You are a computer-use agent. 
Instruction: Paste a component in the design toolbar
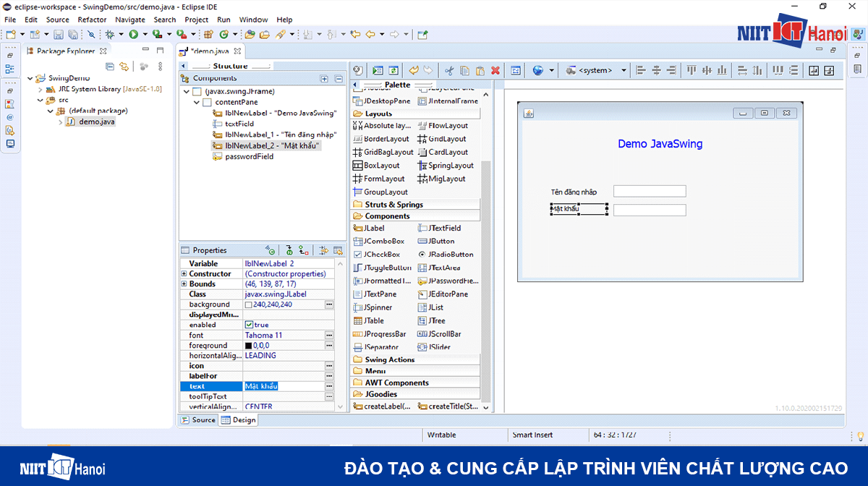point(480,70)
